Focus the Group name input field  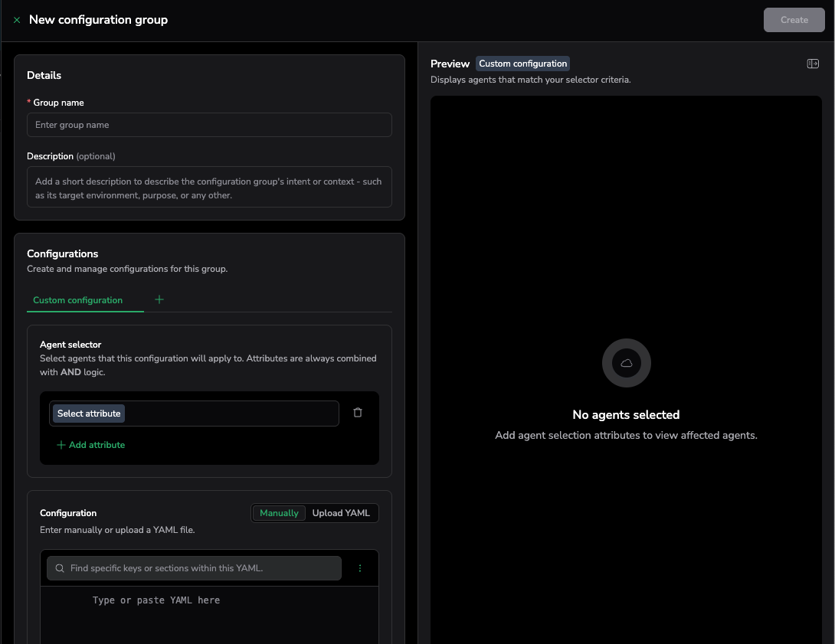tap(209, 125)
